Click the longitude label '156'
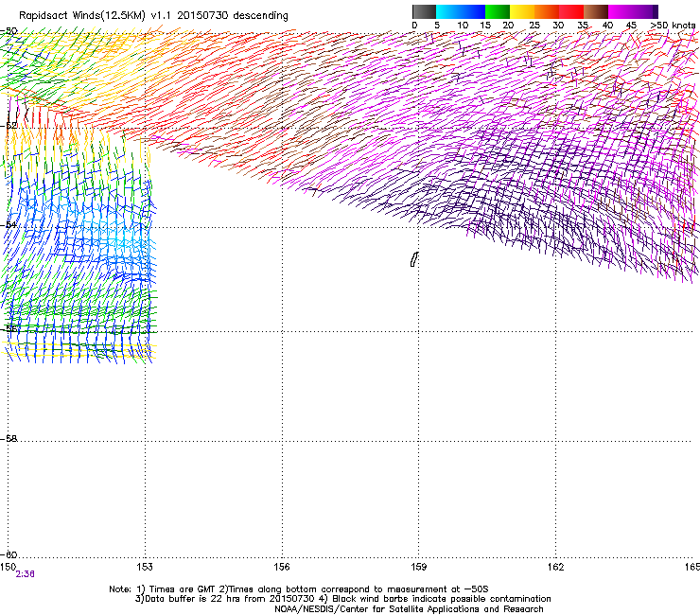Image resolution: width=700 pixels, height=615 pixels. click(x=282, y=567)
